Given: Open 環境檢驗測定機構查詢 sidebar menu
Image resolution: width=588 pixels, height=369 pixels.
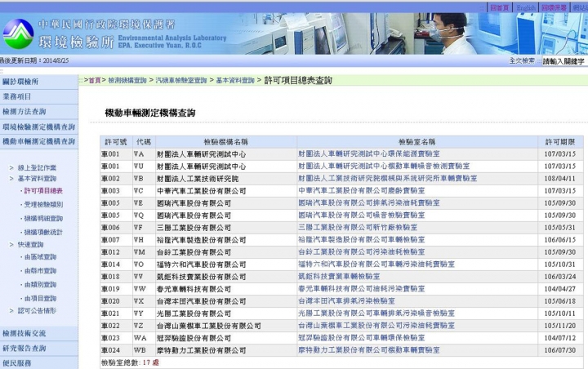Looking at the screenshot, I should pyautogui.click(x=39, y=127).
